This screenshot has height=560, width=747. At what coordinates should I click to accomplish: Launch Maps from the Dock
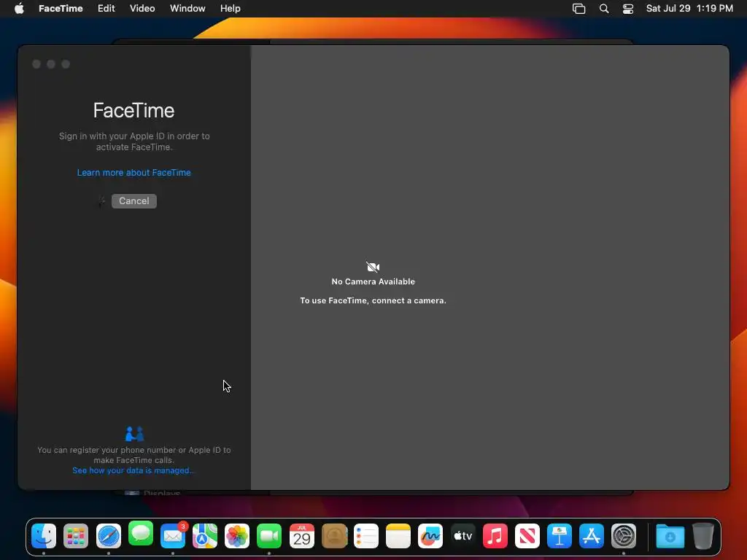click(205, 536)
